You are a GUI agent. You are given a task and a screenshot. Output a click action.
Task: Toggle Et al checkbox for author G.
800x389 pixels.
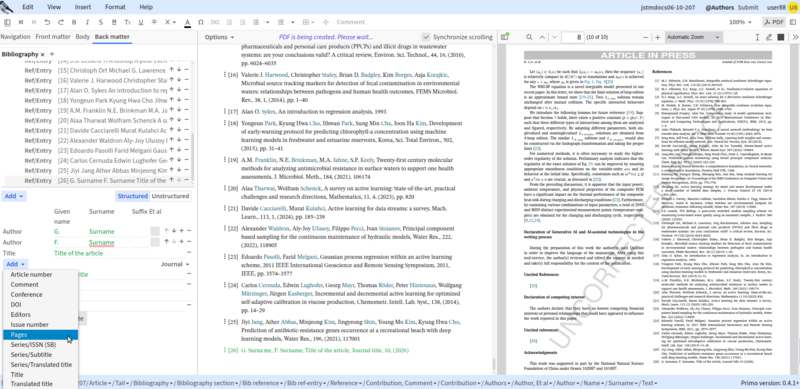click(155, 231)
